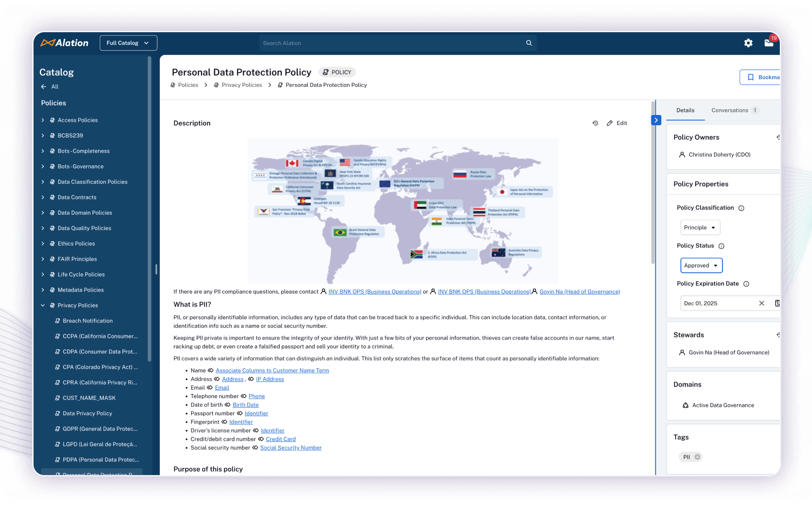The height and width of the screenshot is (506, 812).
Task: Open the IP Address link
Action: [270, 379]
